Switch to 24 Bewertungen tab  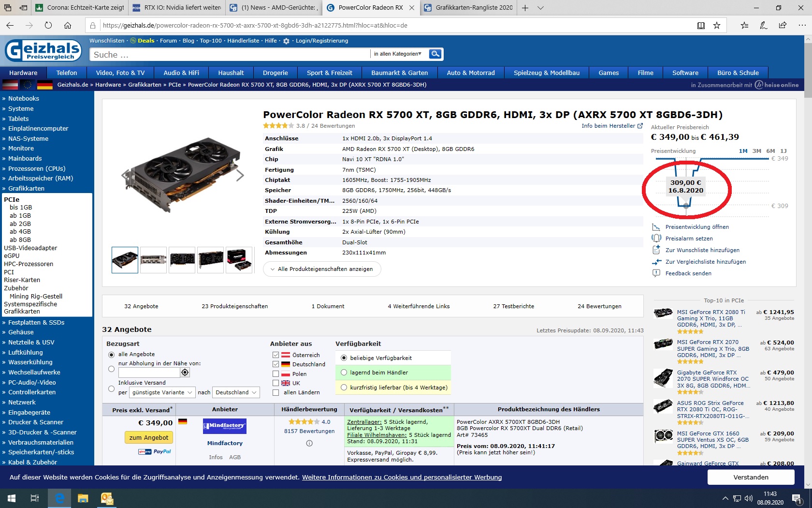pos(599,306)
